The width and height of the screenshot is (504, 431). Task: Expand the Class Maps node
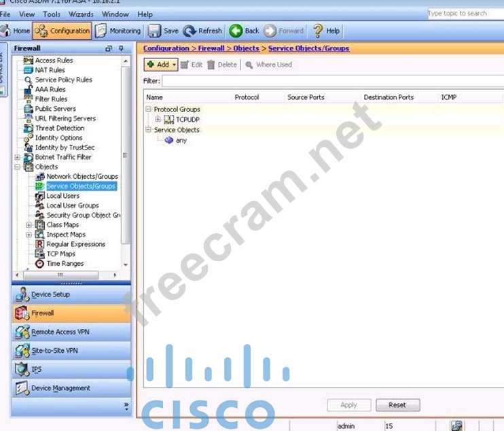click(x=29, y=225)
